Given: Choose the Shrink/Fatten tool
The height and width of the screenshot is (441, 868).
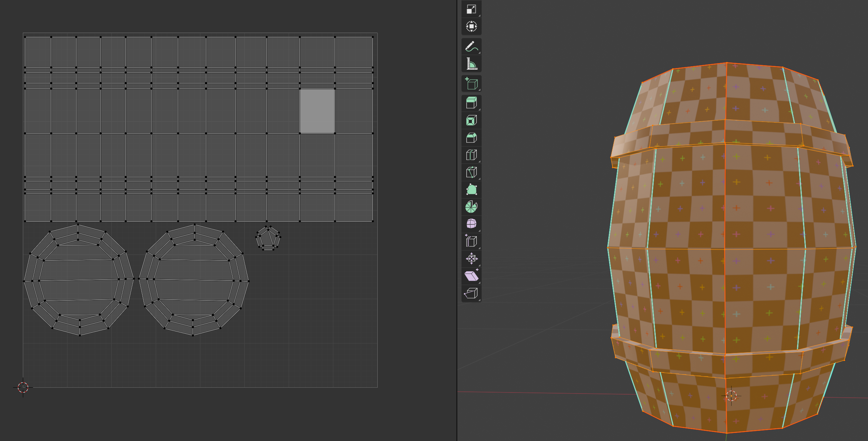Looking at the screenshot, I should coord(471,259).
